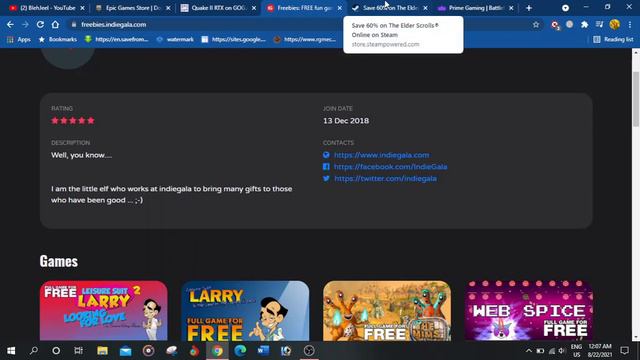The width and height of the screenshot is (640, 360).
Task: Open the Mail app on the taskbar
Action: click(125, 351)
